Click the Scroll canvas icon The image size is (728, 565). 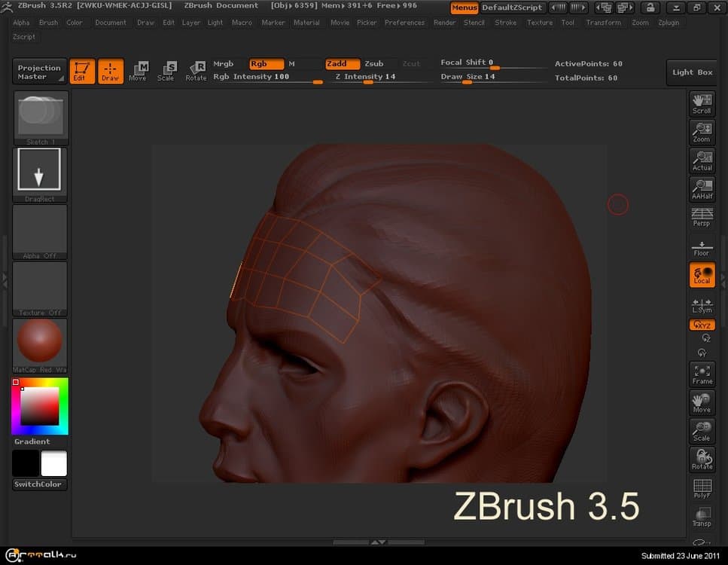click(x=702, y=104)
